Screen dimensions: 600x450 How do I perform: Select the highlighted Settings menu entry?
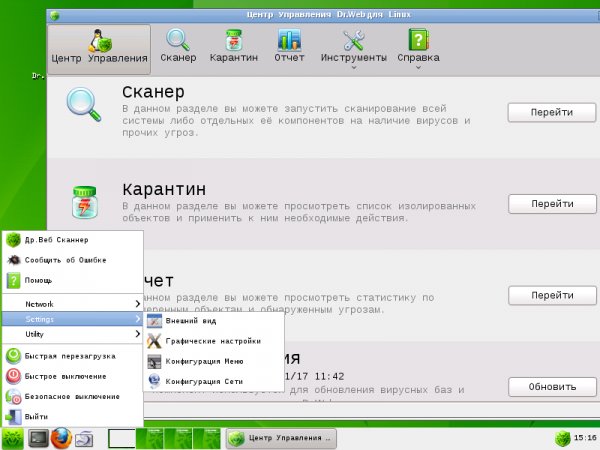[x=73, y=319]
